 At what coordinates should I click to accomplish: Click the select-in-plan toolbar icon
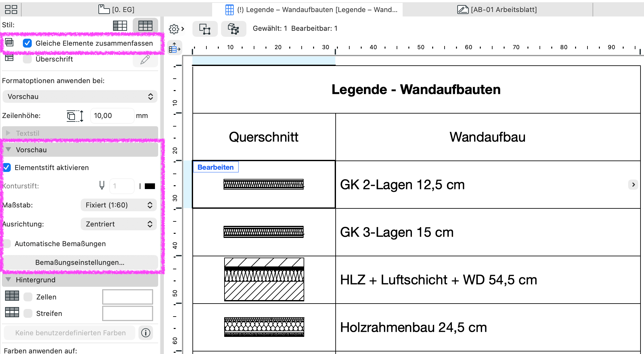click(205, 29)
